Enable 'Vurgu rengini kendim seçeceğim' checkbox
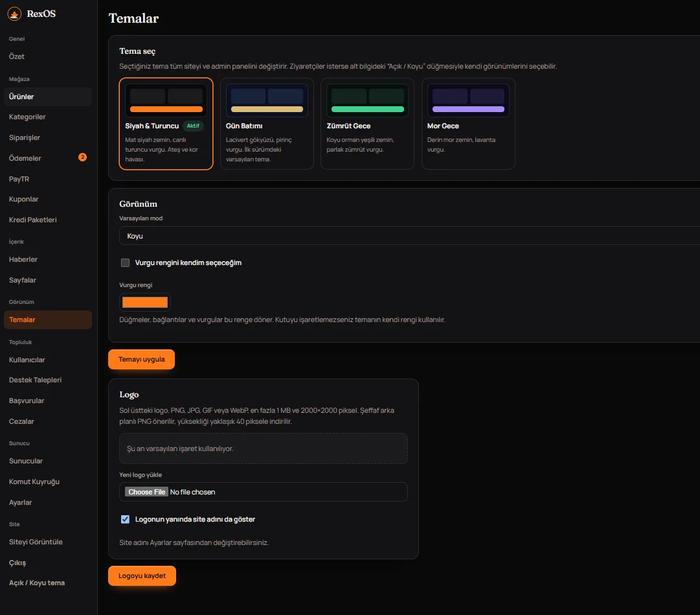700x615 pixels. click(126, 262)
